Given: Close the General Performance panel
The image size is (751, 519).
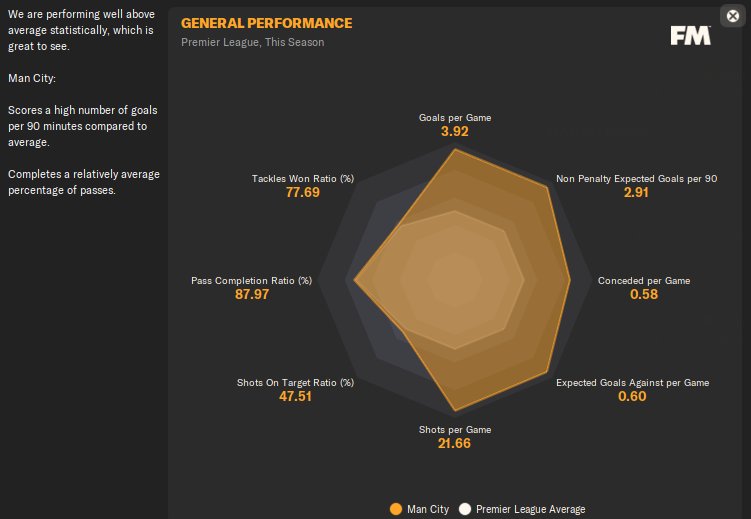Looking at the screenshot, I should click(733, 16).
